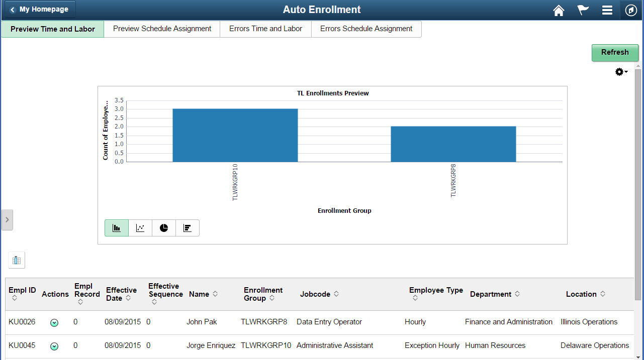Click Finance and Administration department cell

pyautogui.click(x=509, y=322)
